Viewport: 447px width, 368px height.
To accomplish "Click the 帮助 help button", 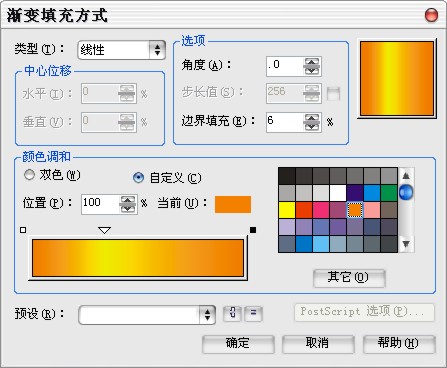I will tap(399, 344).
